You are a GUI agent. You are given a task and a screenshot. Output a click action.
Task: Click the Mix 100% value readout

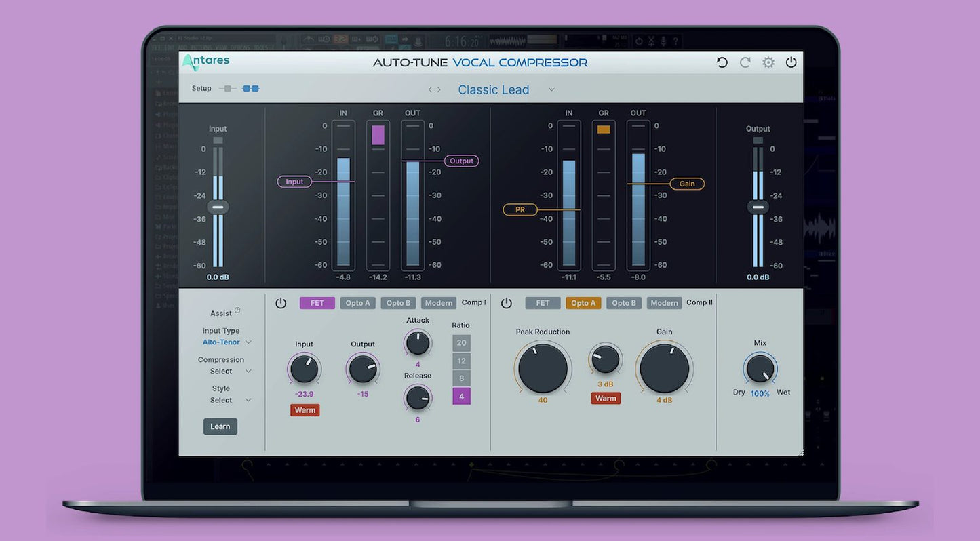pyautogui.click(x=759, y=392)
